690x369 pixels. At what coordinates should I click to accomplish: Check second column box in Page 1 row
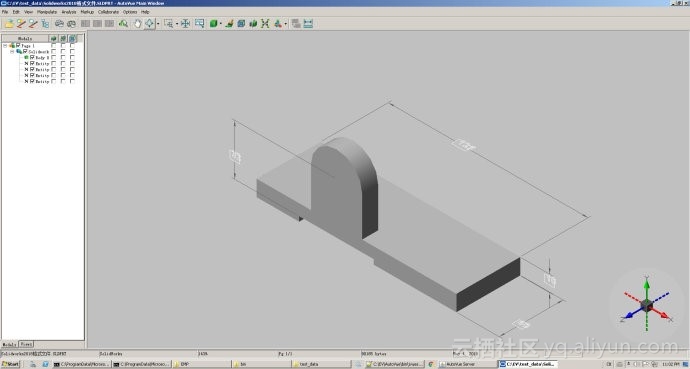tap(63, 45)
